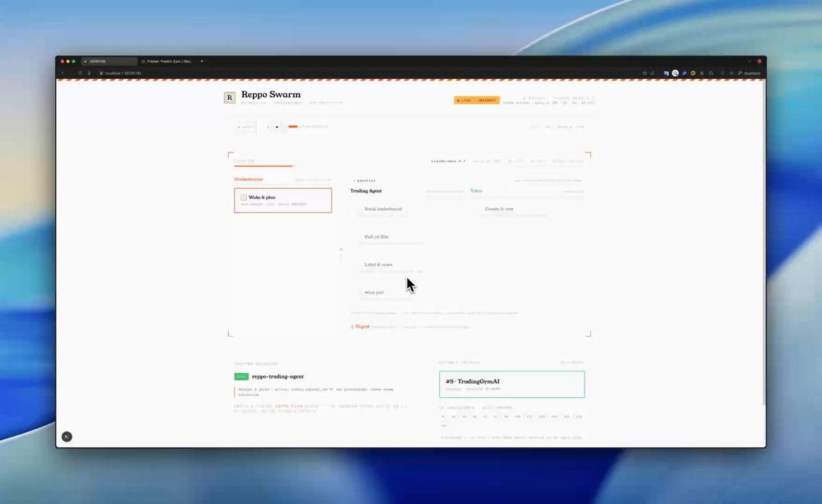The image size is (822, 504).
Task: Select the #9 TradingGymAI card
Action: point(512,384)
